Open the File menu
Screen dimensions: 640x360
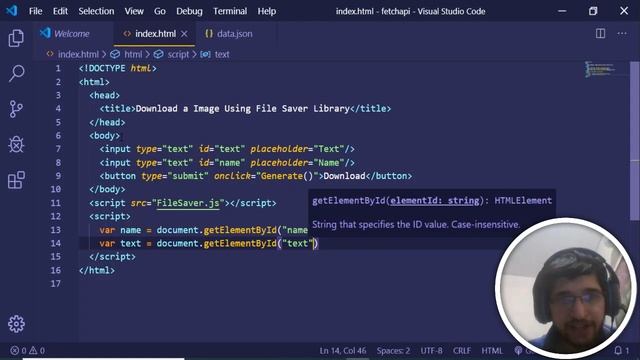click(36, 11)
